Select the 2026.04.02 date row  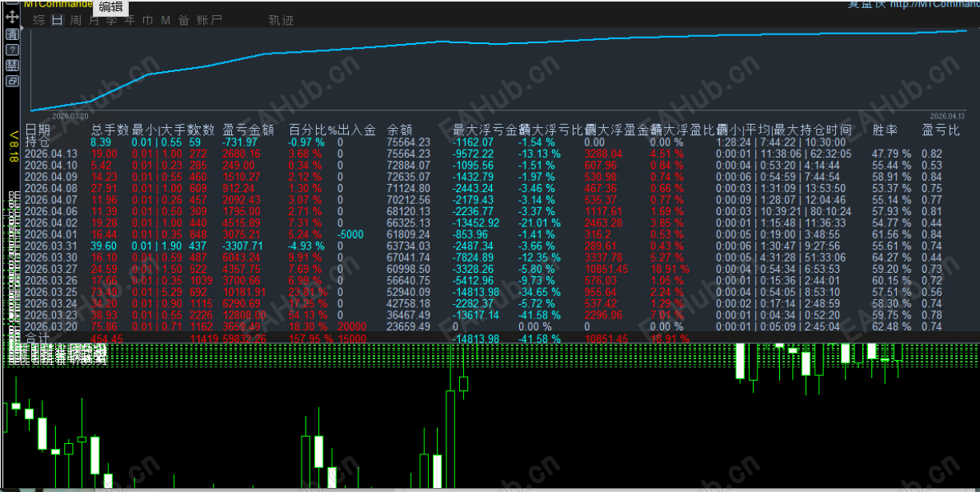(51, 223)
